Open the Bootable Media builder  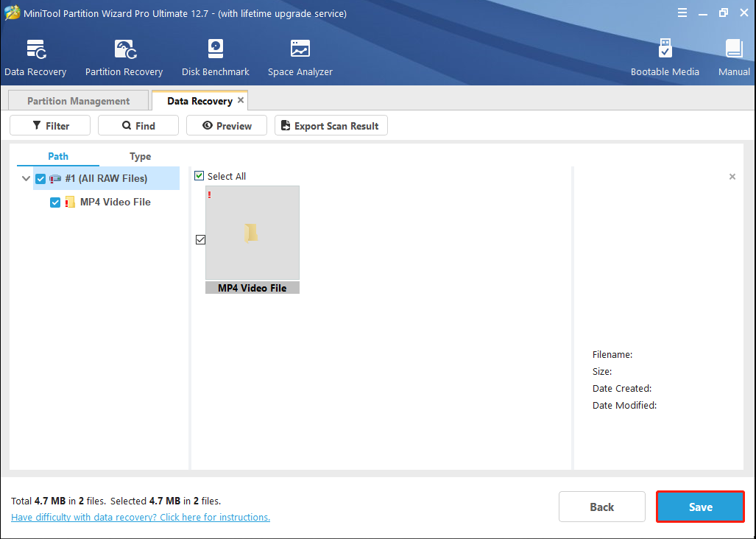click(665, 57)
